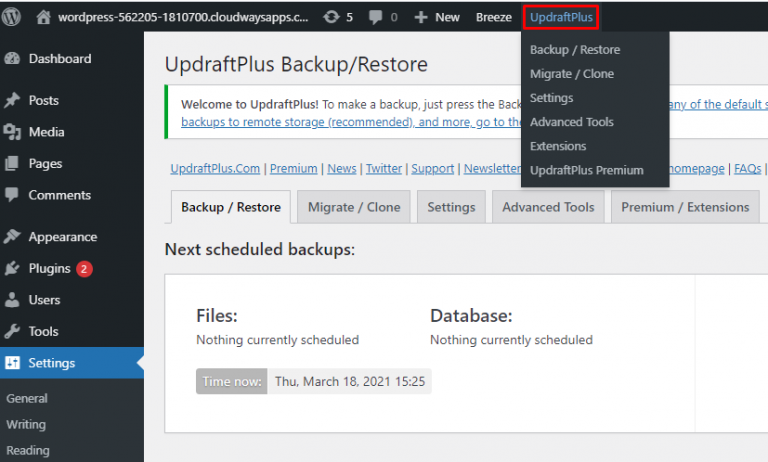
Task: Choose Backup / Restore from UpdraftPlus dropdown
Action: click(x=575, y=50)
